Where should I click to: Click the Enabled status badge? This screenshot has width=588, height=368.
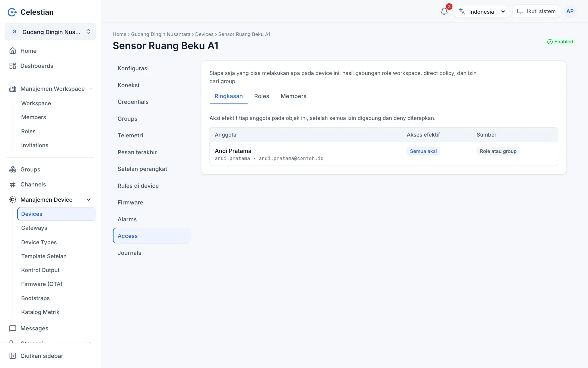pos(560,42)
